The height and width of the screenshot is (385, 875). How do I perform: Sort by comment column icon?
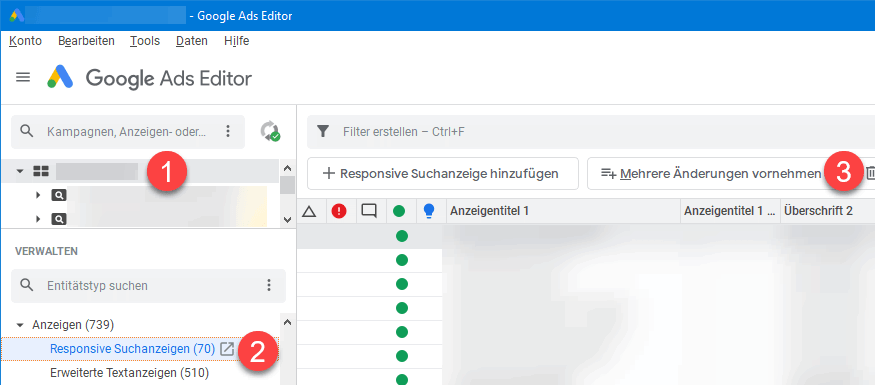coord(369,210)
